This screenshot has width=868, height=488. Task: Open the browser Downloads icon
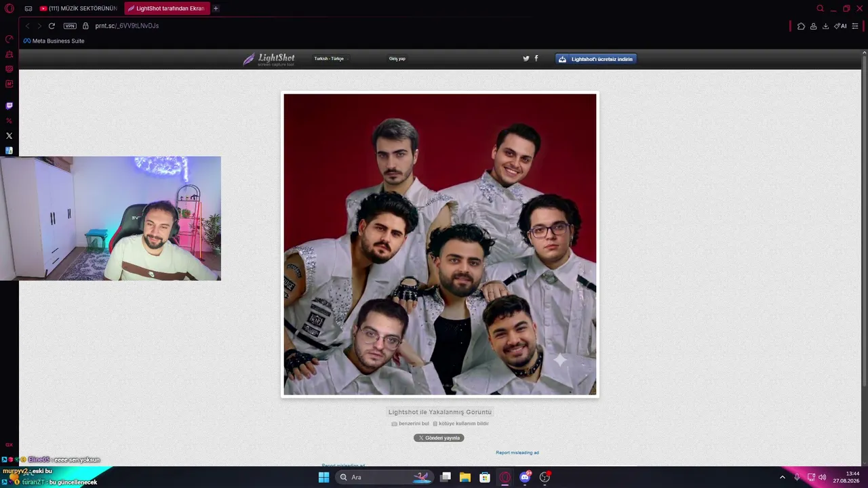pos(825,26)
